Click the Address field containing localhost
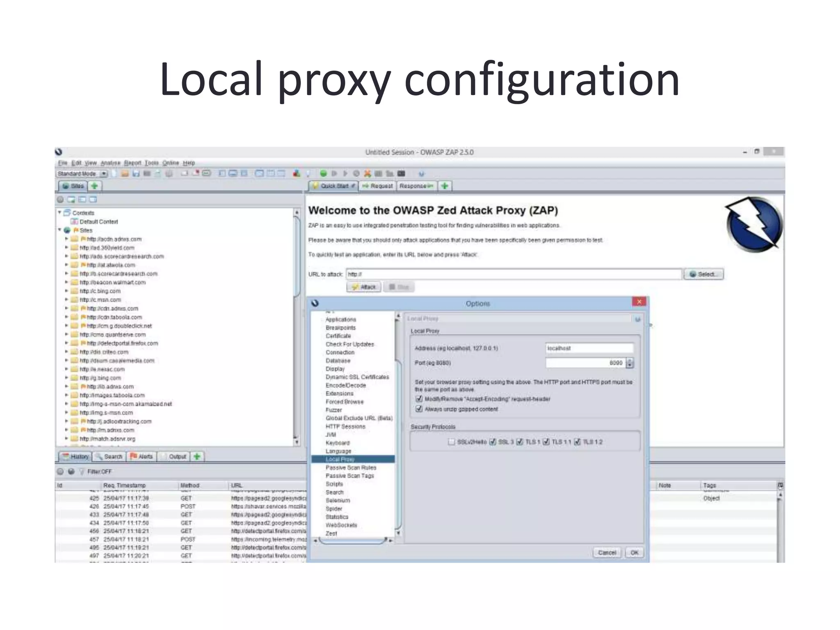The width and height of the screenshot is (840, 630). (x=589, y=348)
